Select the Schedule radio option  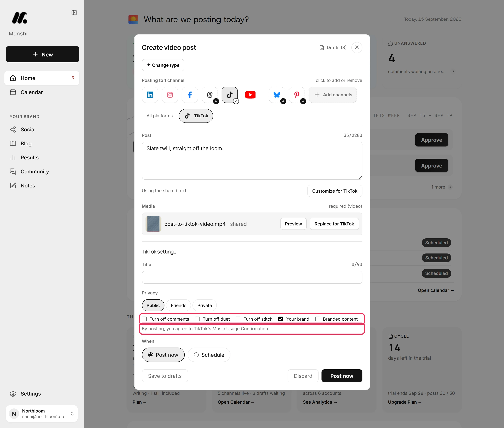pyautogui.click(x=209, y=355)
